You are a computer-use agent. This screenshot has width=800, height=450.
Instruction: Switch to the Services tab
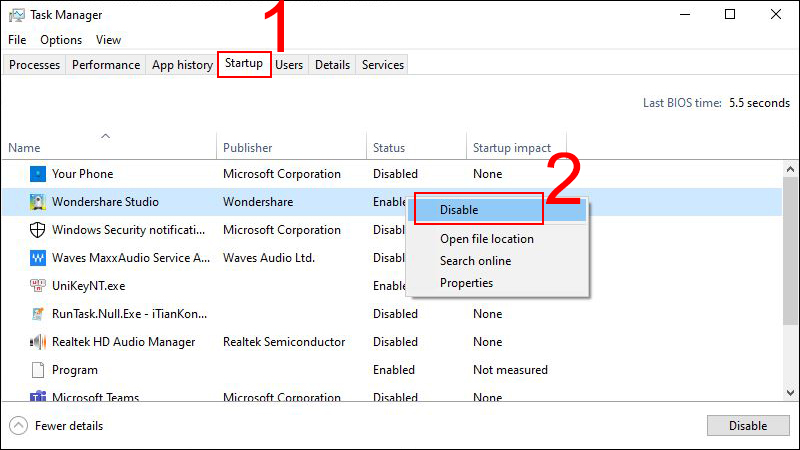click(x=383, y=65)
